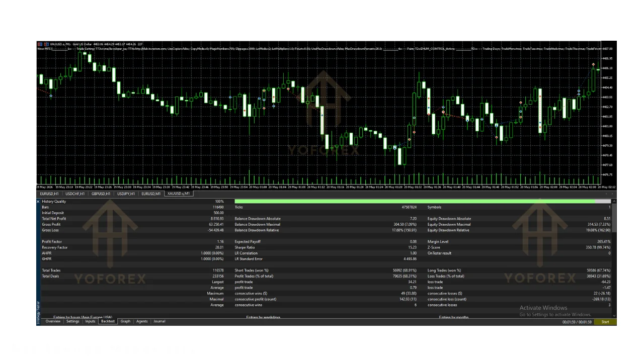Click the Gross Profit value 63 250.41

click(x=216, y=224)
